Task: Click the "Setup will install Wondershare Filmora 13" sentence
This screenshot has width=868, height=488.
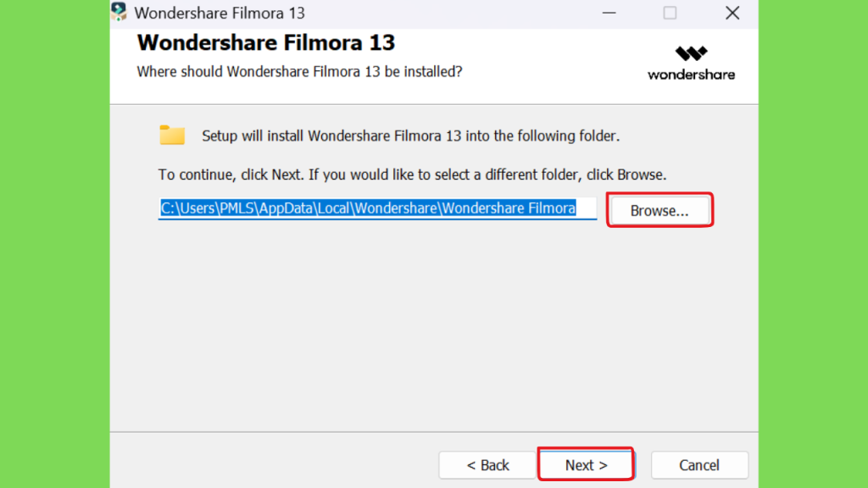Action: (x=410, y=136)
